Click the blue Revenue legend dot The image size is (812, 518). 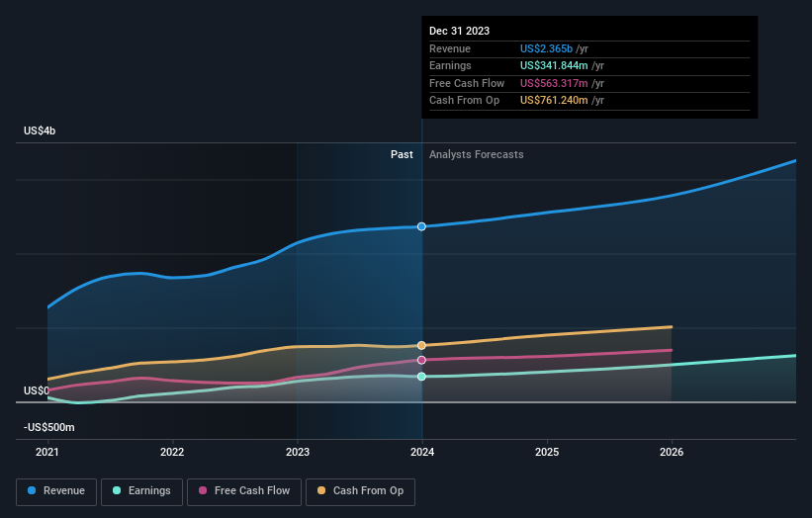(x=32, y=490)
